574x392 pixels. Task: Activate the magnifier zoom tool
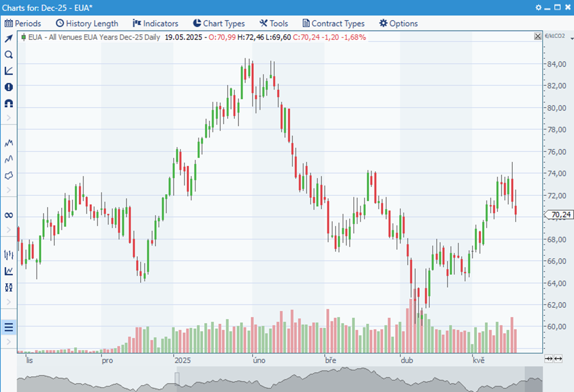pos(9,55)
